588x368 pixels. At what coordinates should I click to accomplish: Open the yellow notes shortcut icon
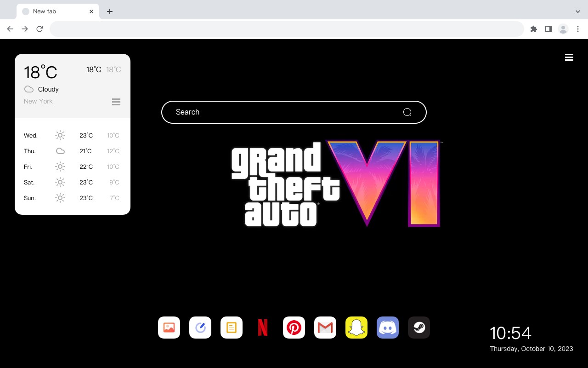232,328
